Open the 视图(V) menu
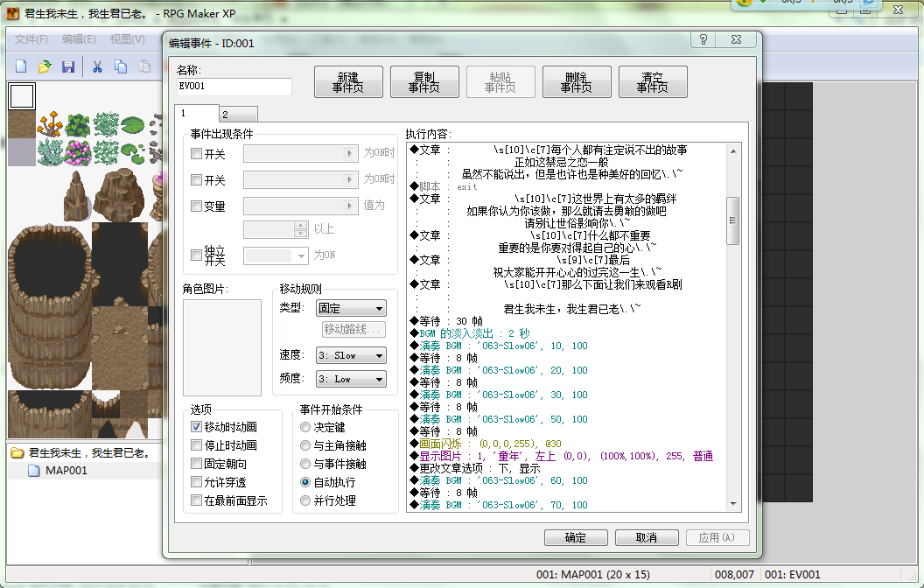Screen dimensions: 924x588 (x=127, y=39)
